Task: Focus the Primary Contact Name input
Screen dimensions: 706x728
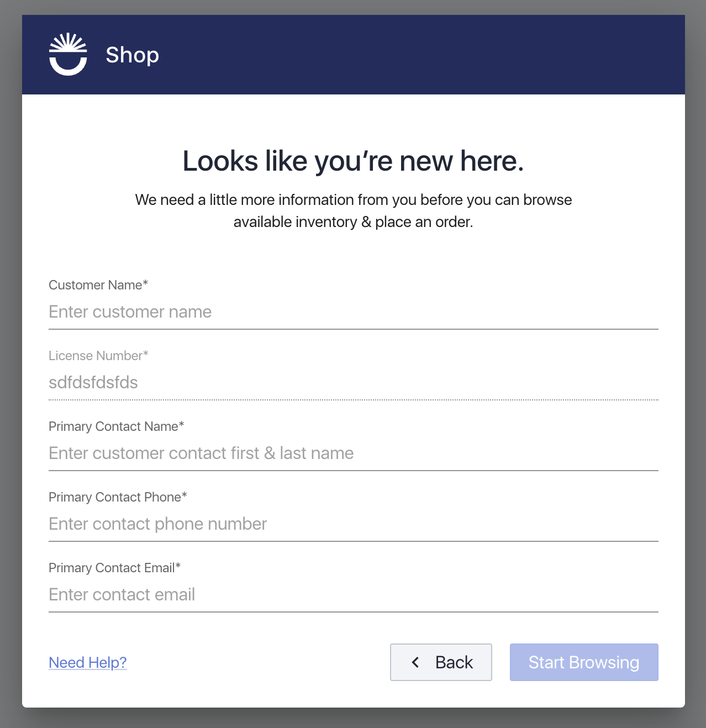Action: [x=354, y=453]
